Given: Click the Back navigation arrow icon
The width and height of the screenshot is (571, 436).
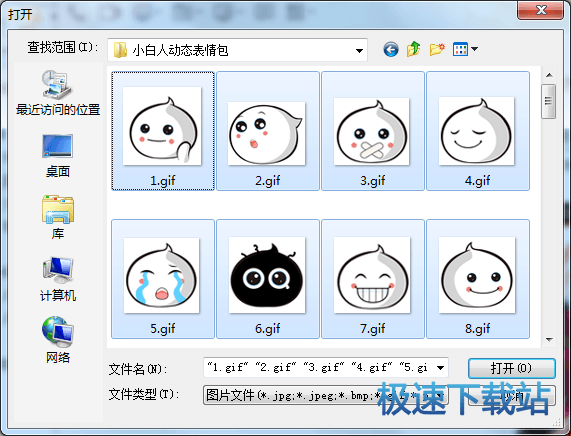Looking at the screenshot, I should pos(391,49).
